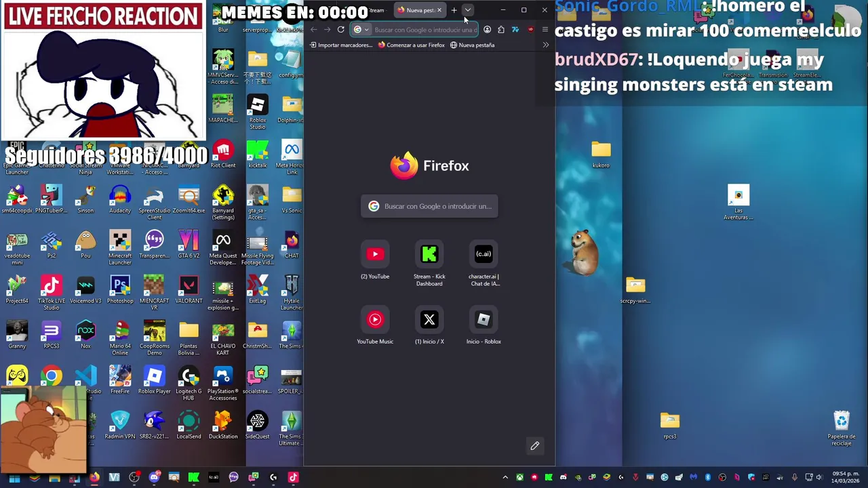Select the rpcs3 folder on desktop
Viewport: 868px width, 488px height.
(670, 425)
